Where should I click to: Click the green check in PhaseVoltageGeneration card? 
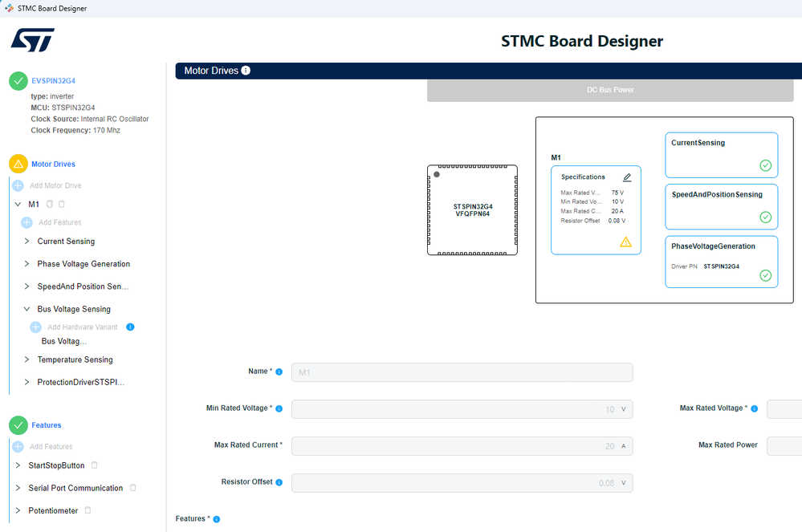pyautogui.click(x=766, y=275)
